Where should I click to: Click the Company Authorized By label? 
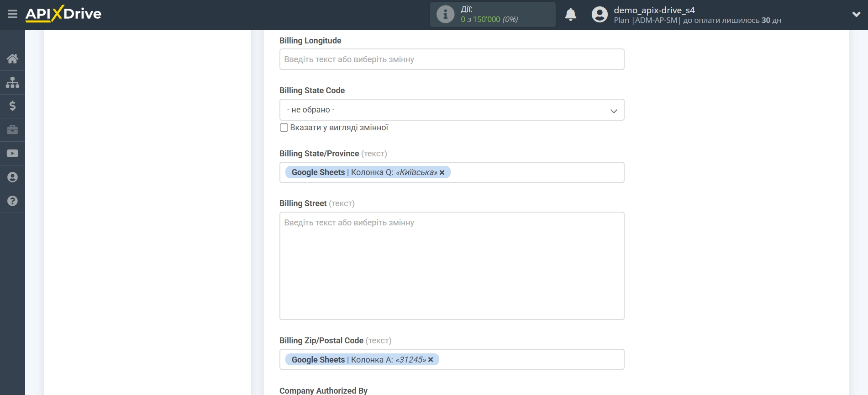[323, 390]
